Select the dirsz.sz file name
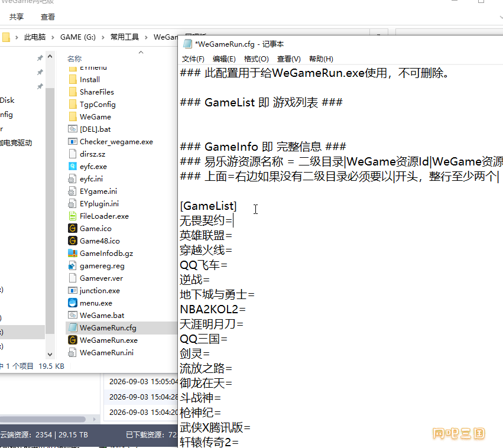The height and width of the screenshot is (448, 503). [x=93, y=154]
